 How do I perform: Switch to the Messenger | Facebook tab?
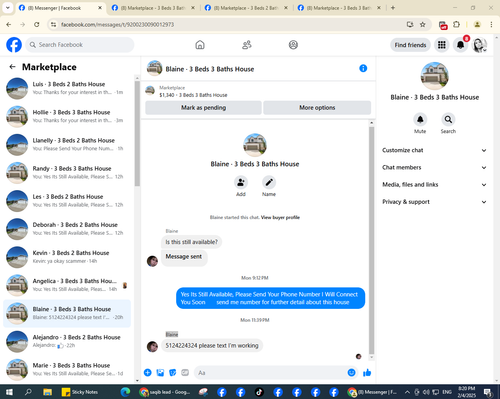[60, 8]
